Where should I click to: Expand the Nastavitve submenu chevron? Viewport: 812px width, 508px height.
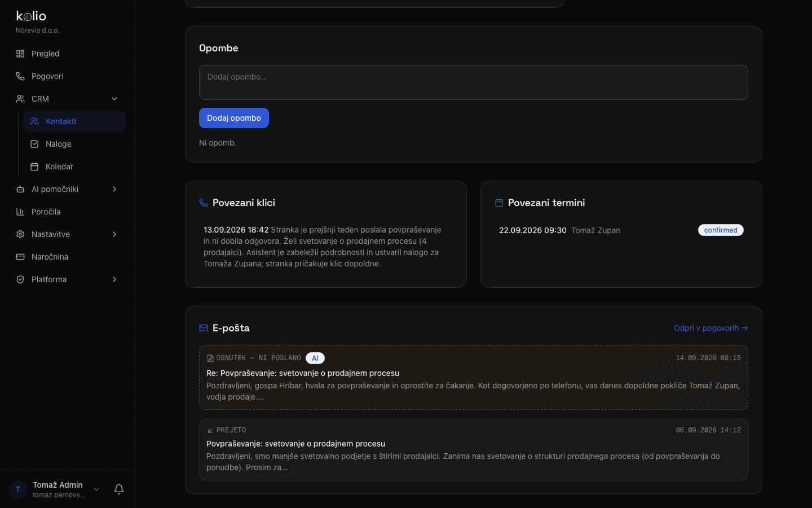click(114, 234)
